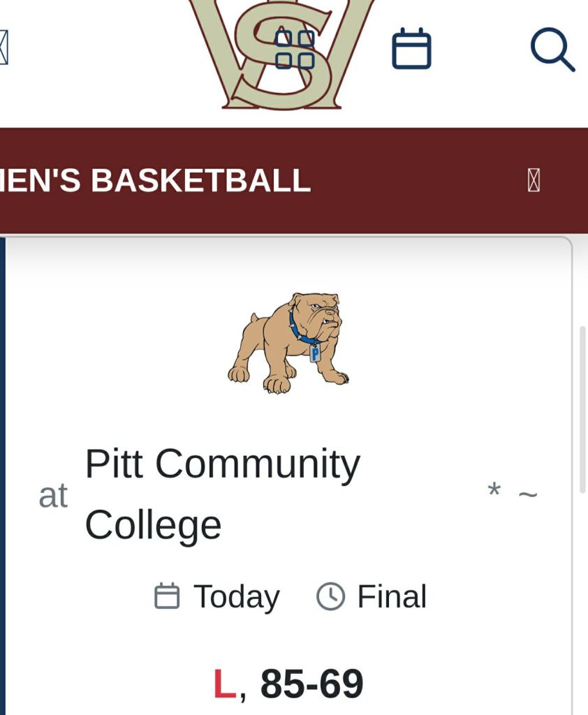Viewport: 588px width, 715px height.
Task: Open the Pitt Community College link
Action: click(222, 494)
